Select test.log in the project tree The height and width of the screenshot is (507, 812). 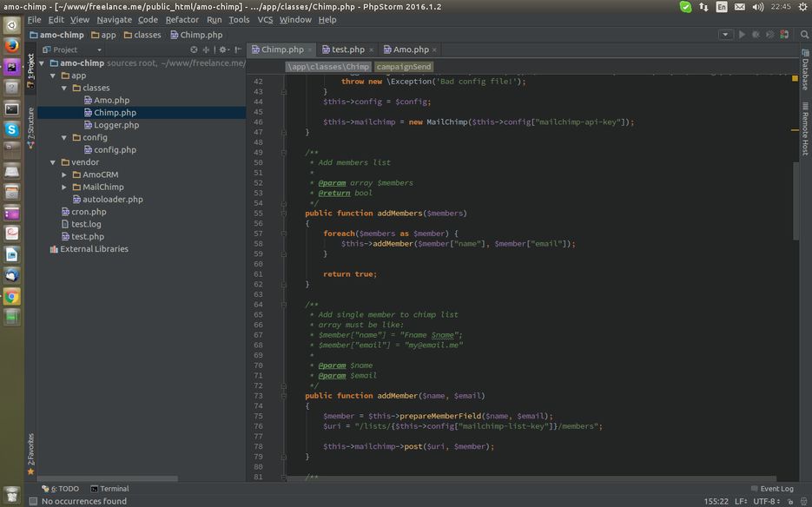[82, 224]
